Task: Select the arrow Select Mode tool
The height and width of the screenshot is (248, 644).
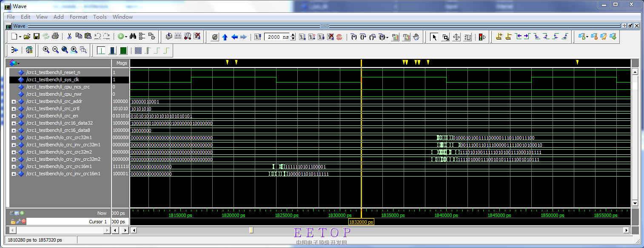Action: 434,37
